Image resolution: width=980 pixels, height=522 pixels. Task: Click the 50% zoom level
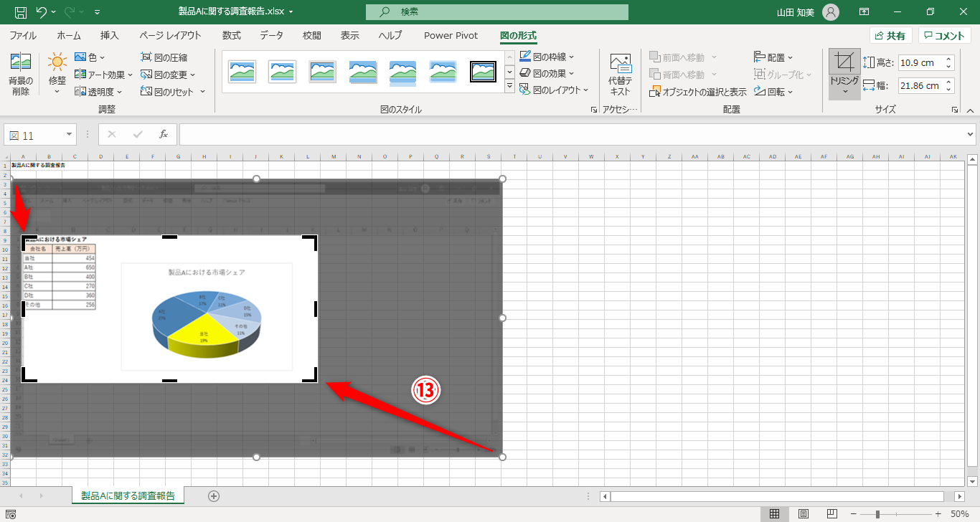[960, 514]
